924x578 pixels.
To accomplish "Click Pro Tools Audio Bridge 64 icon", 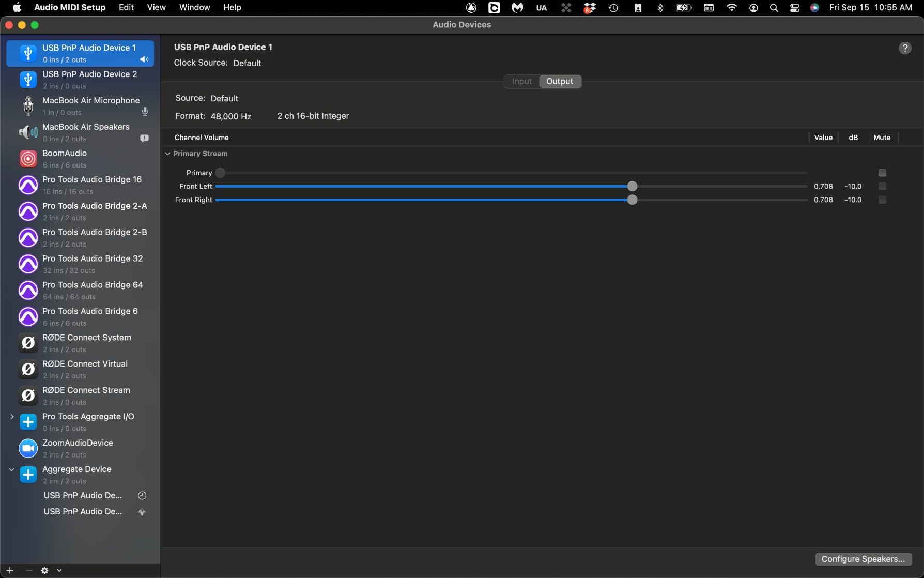I will pyautogui.click(x=28, y=291).
